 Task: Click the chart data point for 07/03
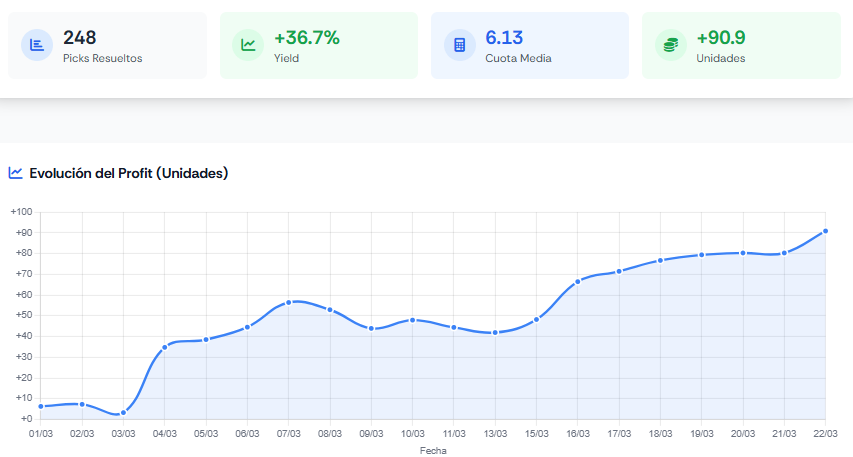pos(289,302)
